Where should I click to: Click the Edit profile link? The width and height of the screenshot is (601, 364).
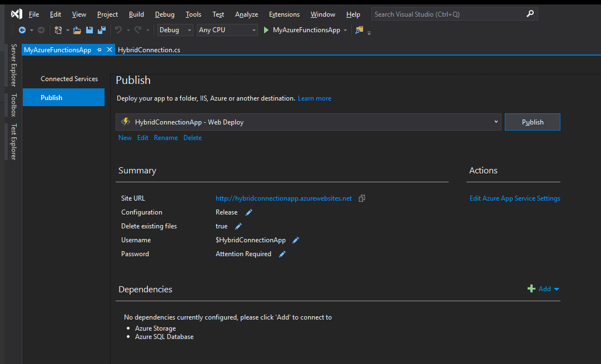(x=142, y=138)
